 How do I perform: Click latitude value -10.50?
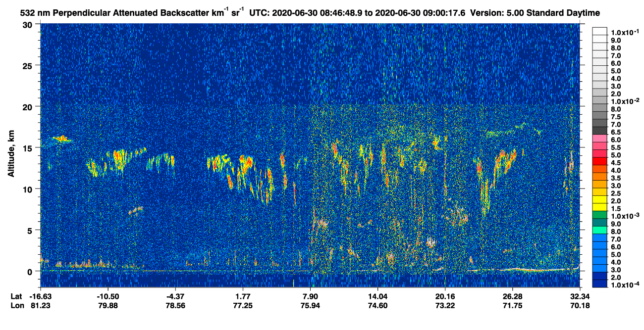click(x=108, y=296)
